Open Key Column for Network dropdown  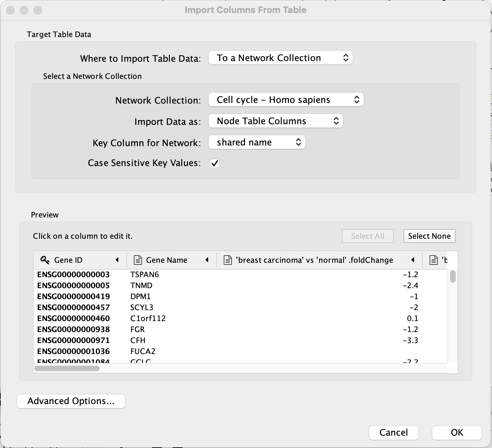click(257, 142)
